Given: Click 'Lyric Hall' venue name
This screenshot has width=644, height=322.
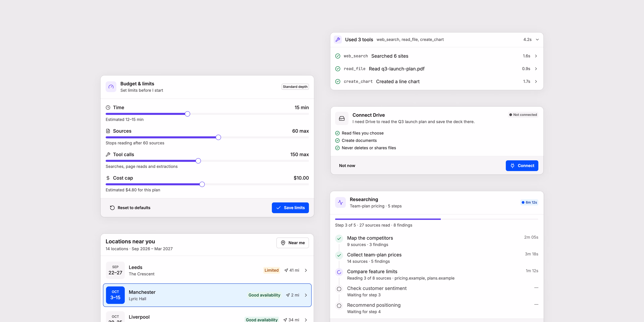Looking at the screenshot, I should coord(138,299).
